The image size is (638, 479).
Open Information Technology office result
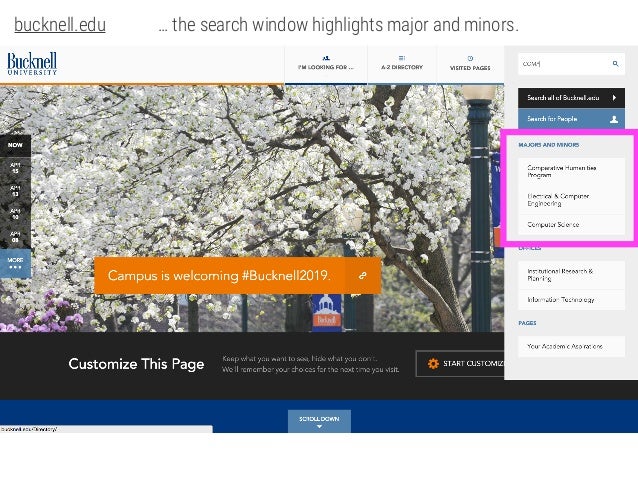coord(571,300)
